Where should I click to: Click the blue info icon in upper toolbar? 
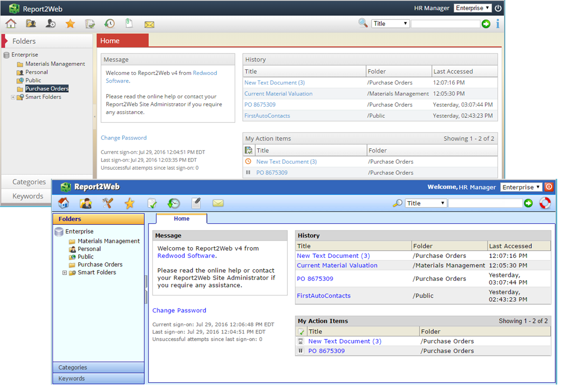(x=498, y=23)
